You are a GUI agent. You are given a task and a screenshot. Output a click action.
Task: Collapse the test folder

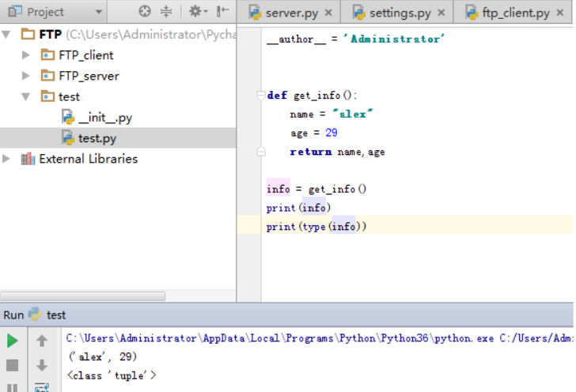tap(25, 97)
